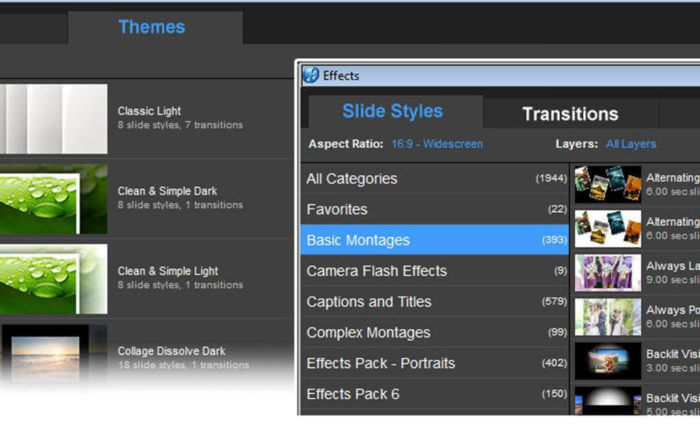This screenshot has width=700, height=438.
Task: Select the Camera Flash Effects category
Action: [x=435, y=271]
